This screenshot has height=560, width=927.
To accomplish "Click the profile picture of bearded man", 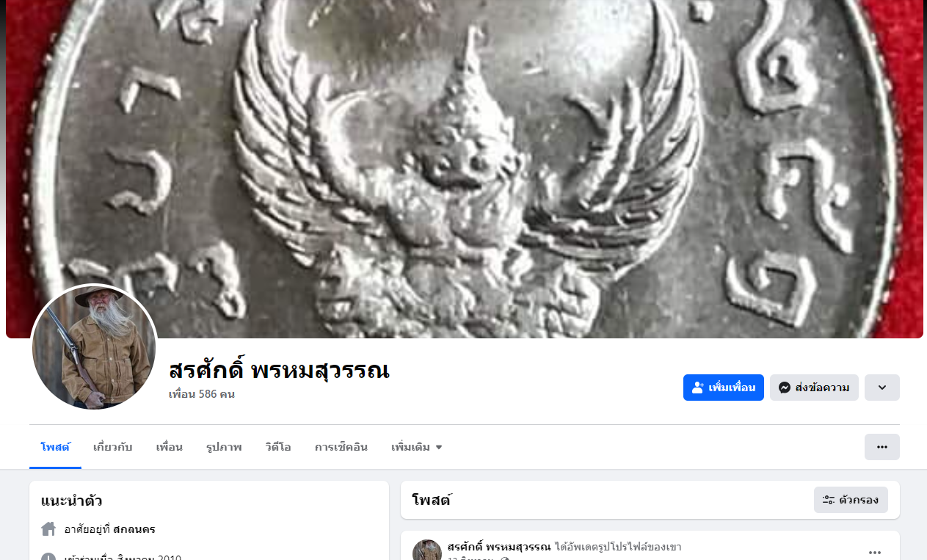I will pos(94,347).
